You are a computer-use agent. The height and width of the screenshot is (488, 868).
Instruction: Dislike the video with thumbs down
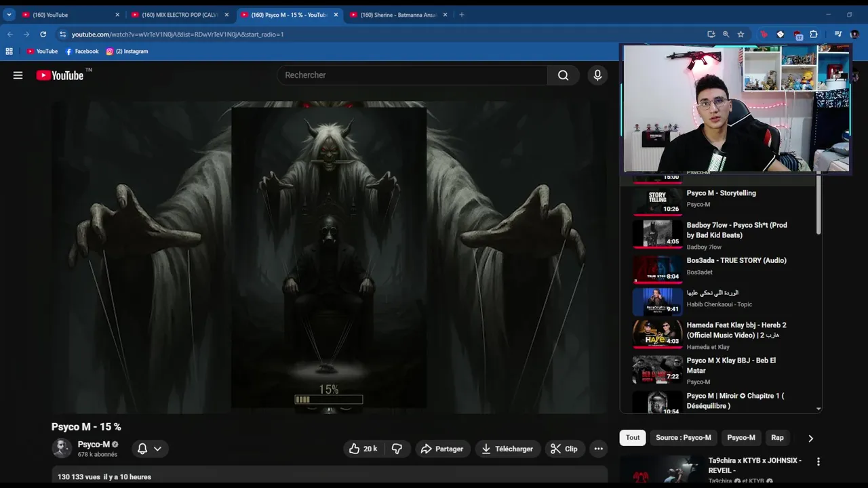coord(397,449)
